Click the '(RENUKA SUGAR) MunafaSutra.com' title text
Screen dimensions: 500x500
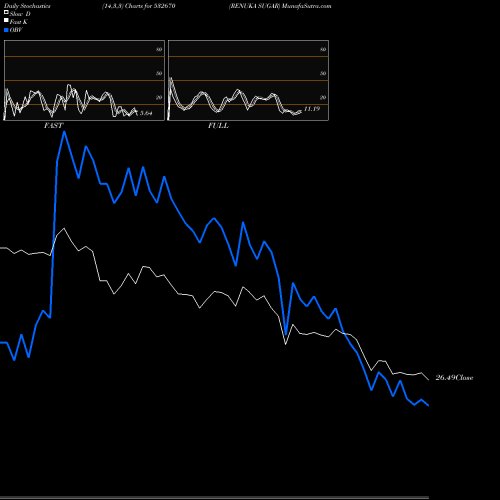[x=280, y=6]
